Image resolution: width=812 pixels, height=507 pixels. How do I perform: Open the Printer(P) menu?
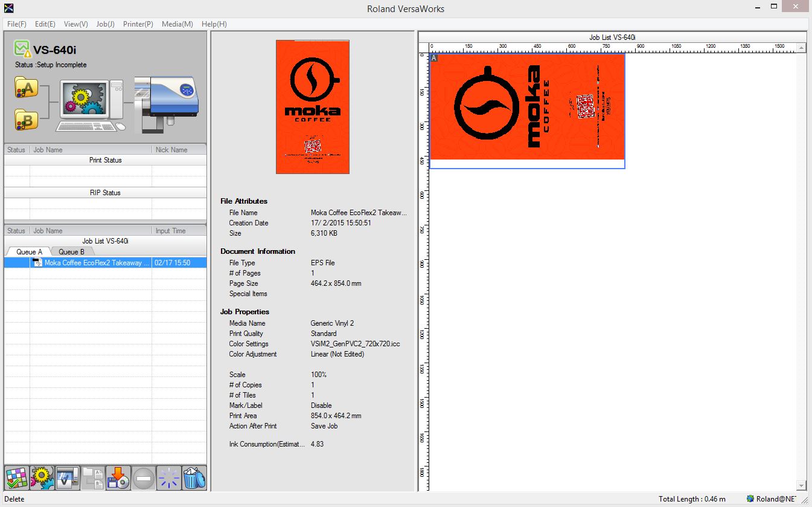click(x=138, y=24)
